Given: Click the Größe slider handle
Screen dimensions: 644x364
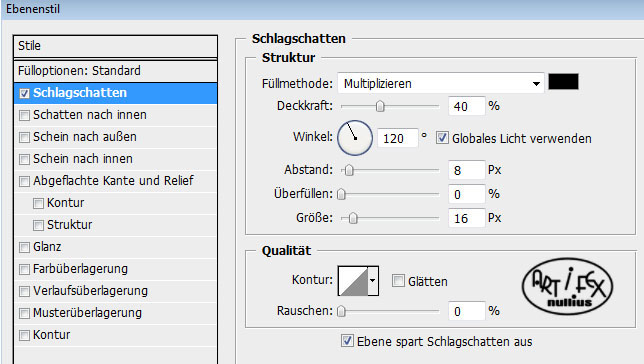Looking at the screenshot, I should click(x=353, y=218).
